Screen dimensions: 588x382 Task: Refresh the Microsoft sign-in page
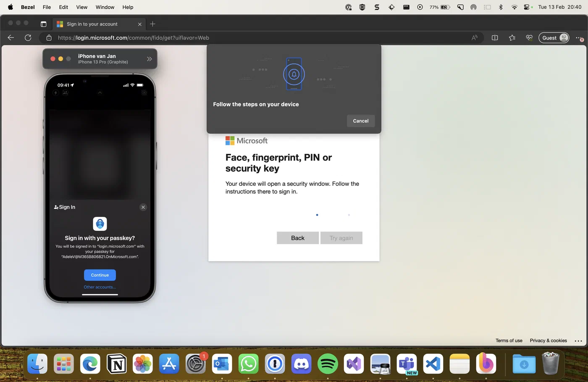(28, 38)
